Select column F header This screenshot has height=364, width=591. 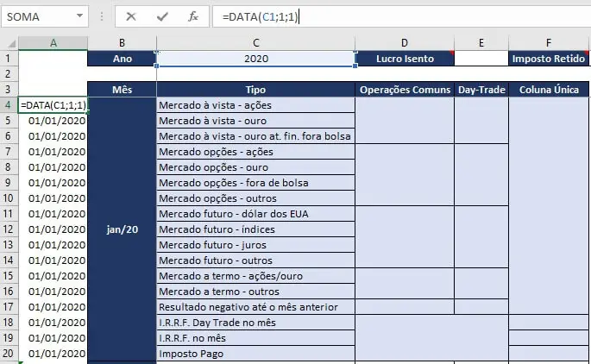[x=549, y=43]
